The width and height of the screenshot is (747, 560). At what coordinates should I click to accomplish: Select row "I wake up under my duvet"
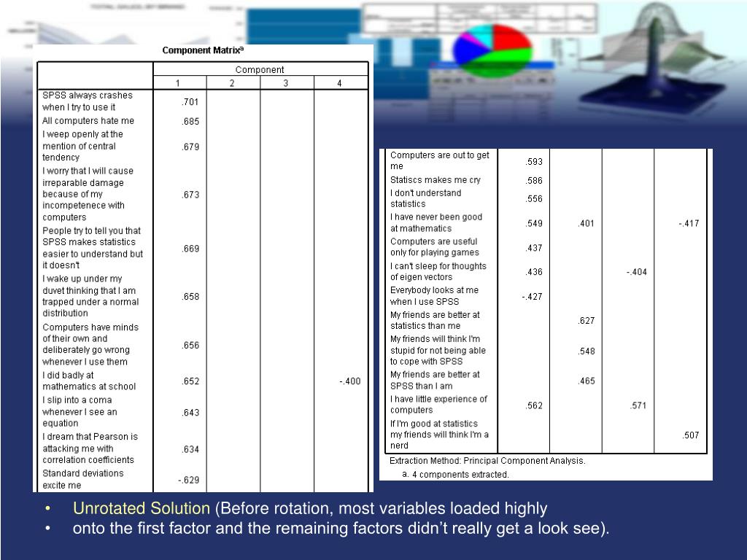(x=90, y=296)
